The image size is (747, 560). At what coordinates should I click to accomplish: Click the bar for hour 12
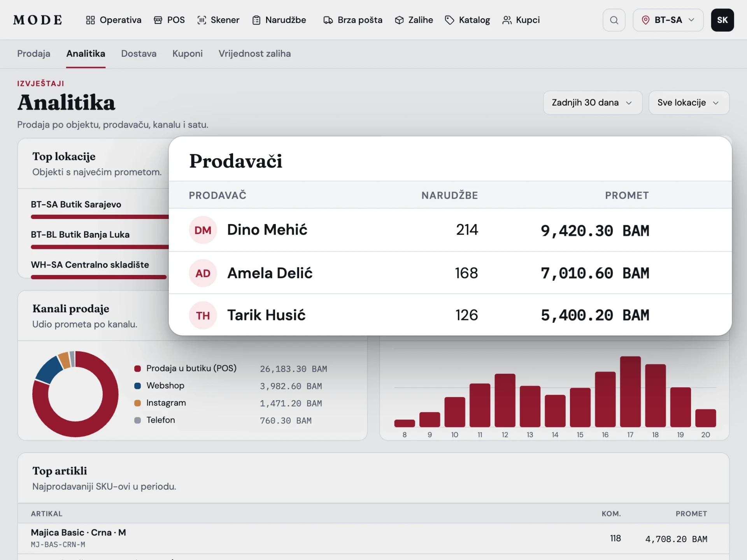click(x=505, y=401)
